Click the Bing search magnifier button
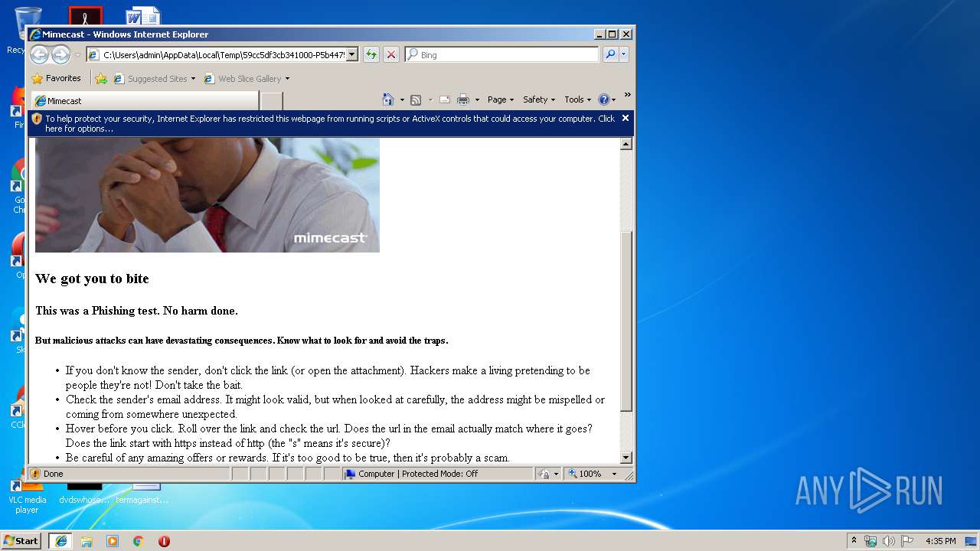Image resolution: width=980 pixels, height=551 pixels. (610, 54)
